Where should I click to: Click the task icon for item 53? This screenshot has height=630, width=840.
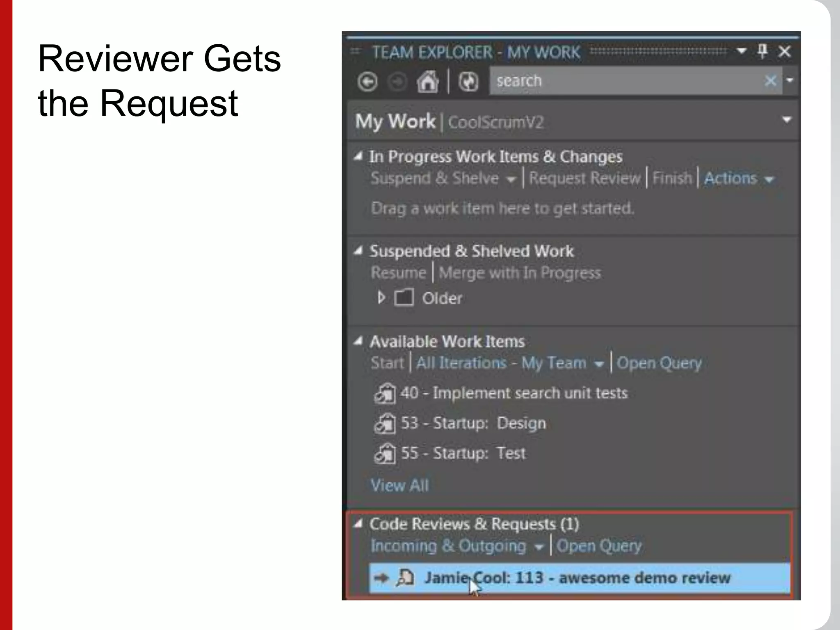click(385, 424)
